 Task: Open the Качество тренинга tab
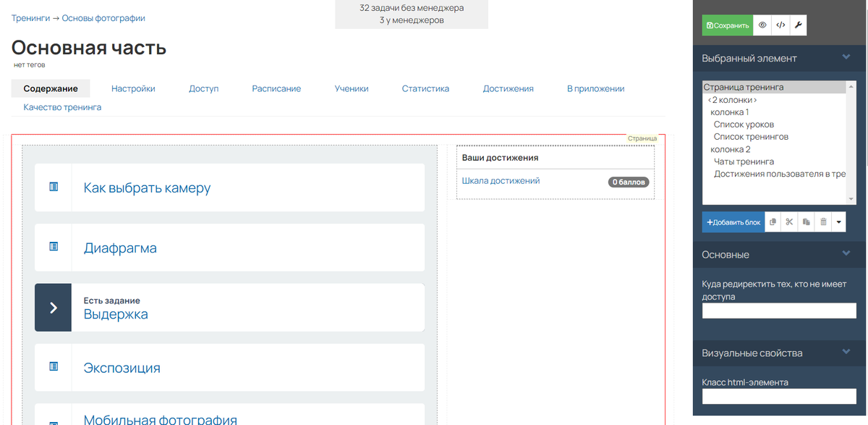[62, 107]
